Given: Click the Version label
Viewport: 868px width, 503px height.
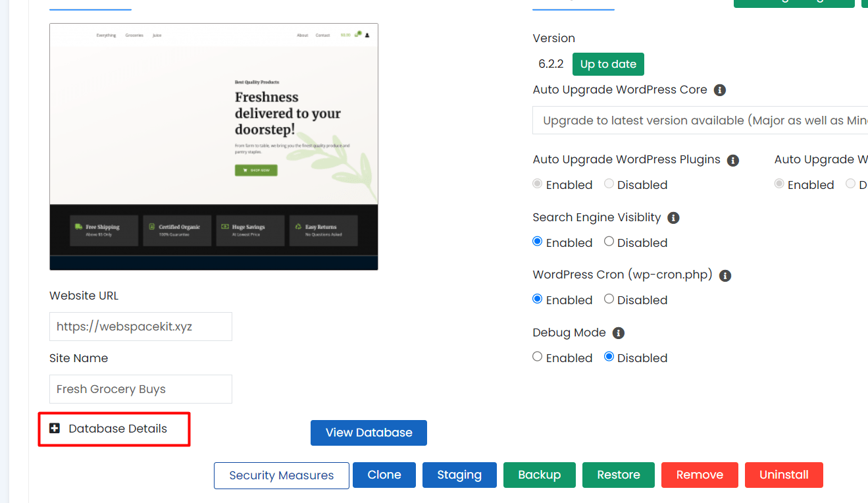Looking at the screenshot, I should [x=554, y=38].
